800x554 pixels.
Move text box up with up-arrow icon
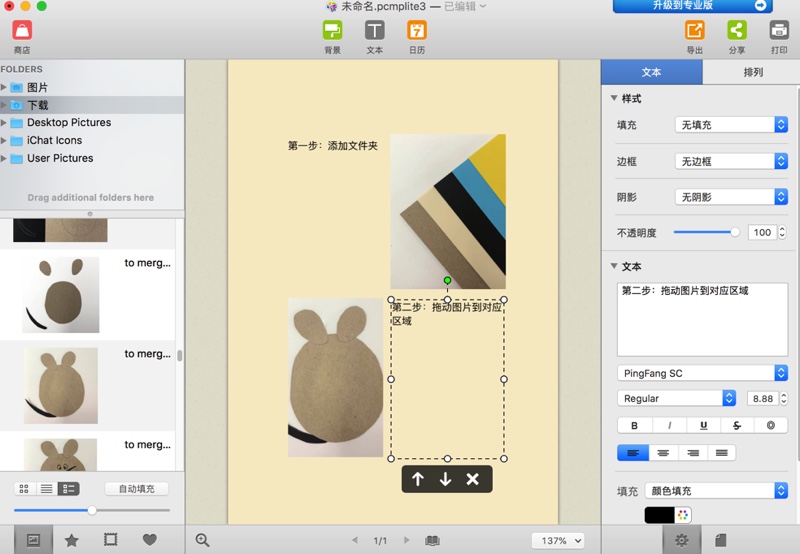pos(418,479)
